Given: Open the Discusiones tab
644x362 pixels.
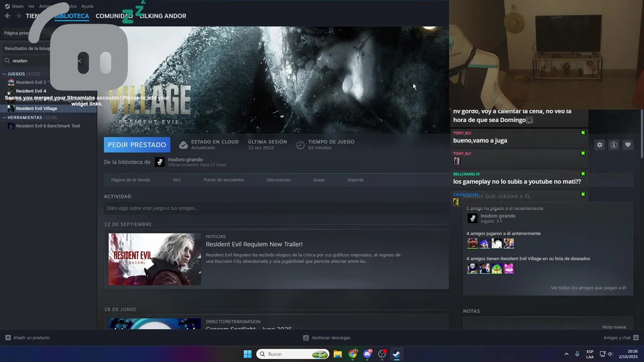Looking at the screenshot, I should click(279, 180).
